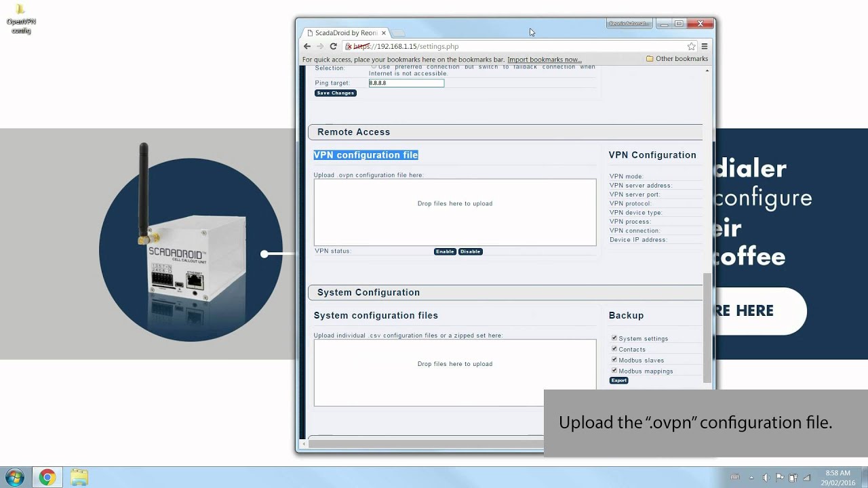Click the Ping target label
868x488 pixels.
pyautogui.click(x=332, y=83)
